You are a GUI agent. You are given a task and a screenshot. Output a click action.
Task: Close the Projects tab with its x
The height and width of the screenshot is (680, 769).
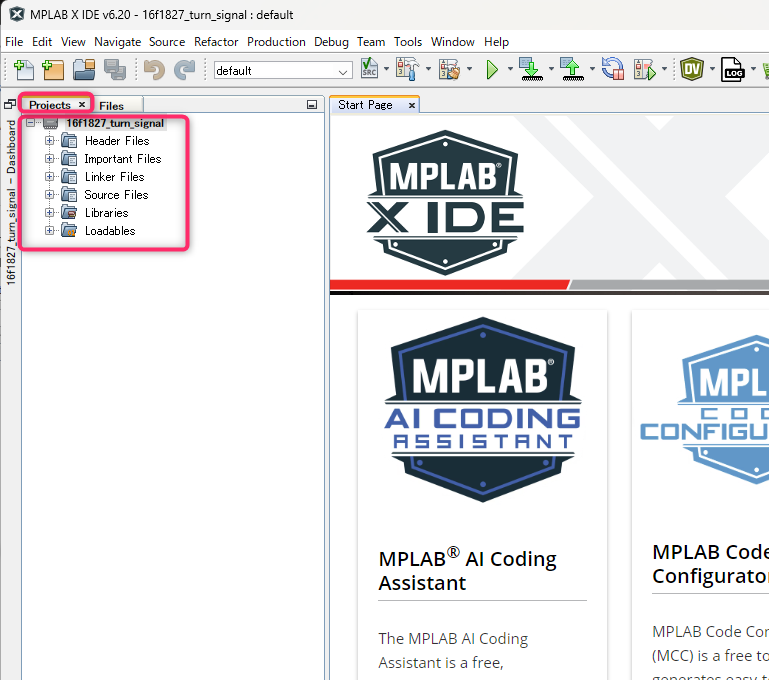pos(82,104)
